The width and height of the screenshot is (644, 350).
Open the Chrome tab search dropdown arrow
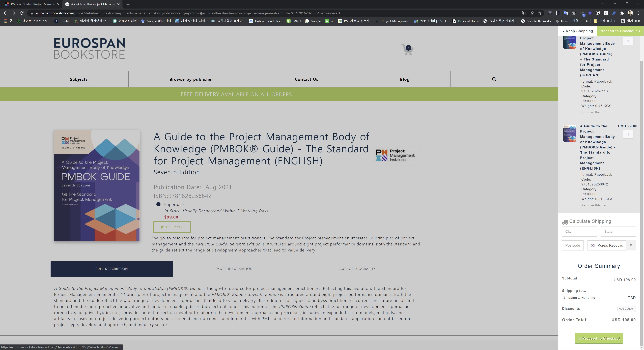603,4
